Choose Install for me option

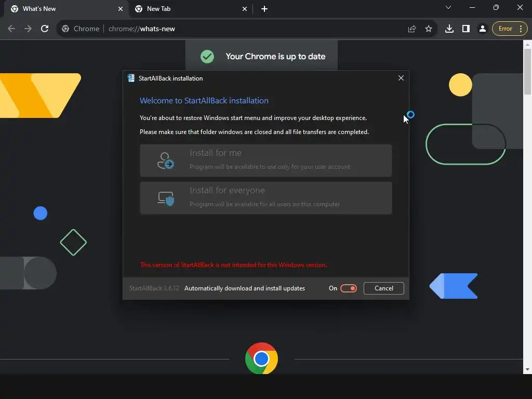[x=265, y=161]
